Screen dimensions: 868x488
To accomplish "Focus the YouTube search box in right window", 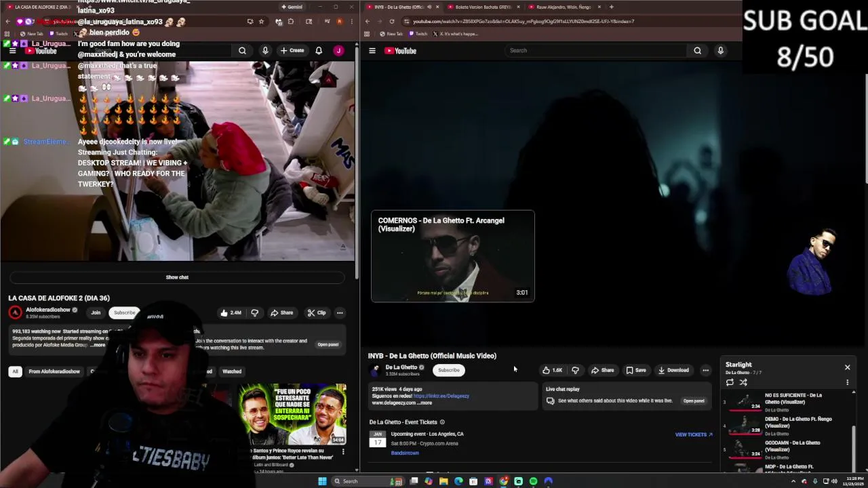I will click(597, 50).
